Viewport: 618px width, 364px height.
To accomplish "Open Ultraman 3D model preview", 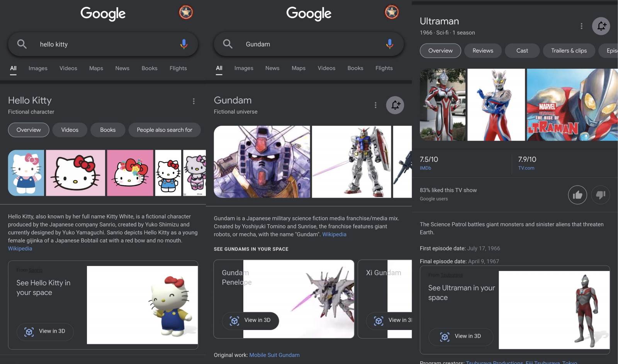I will [554, 310].
